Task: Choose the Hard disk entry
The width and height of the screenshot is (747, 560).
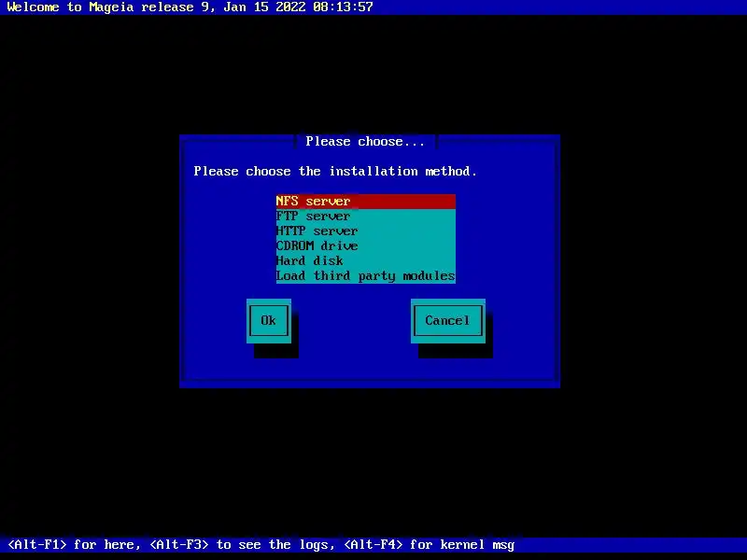Action: 365,260
